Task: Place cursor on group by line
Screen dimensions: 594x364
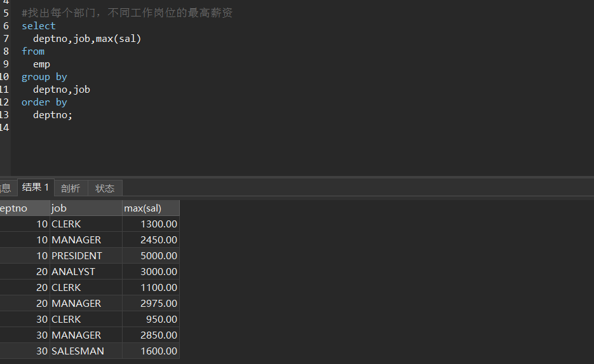Action: 44,78
